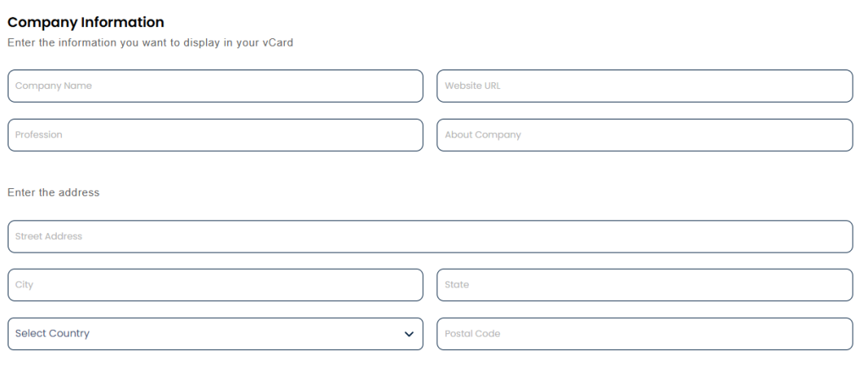Screen dimensions: 868x373
Task: Click the 'About Company' placeholder text
Action: click(x=482, y=135)
